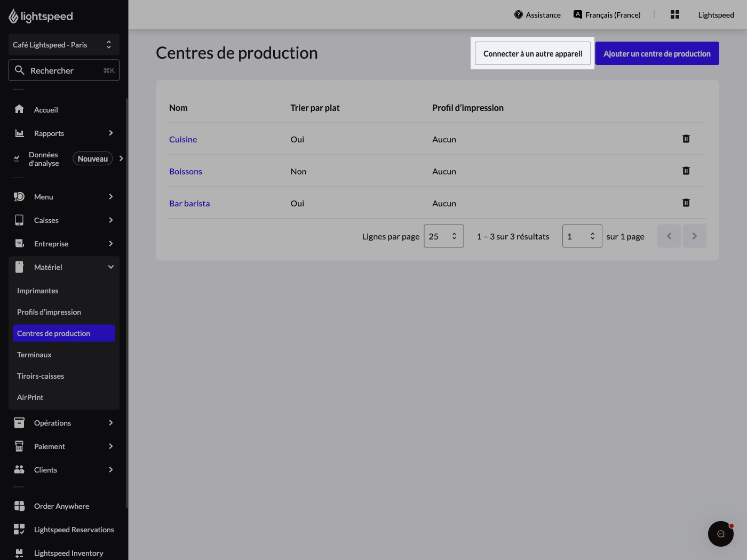Go to the next results page
The image size is (747, 560).
pos(695,236)
